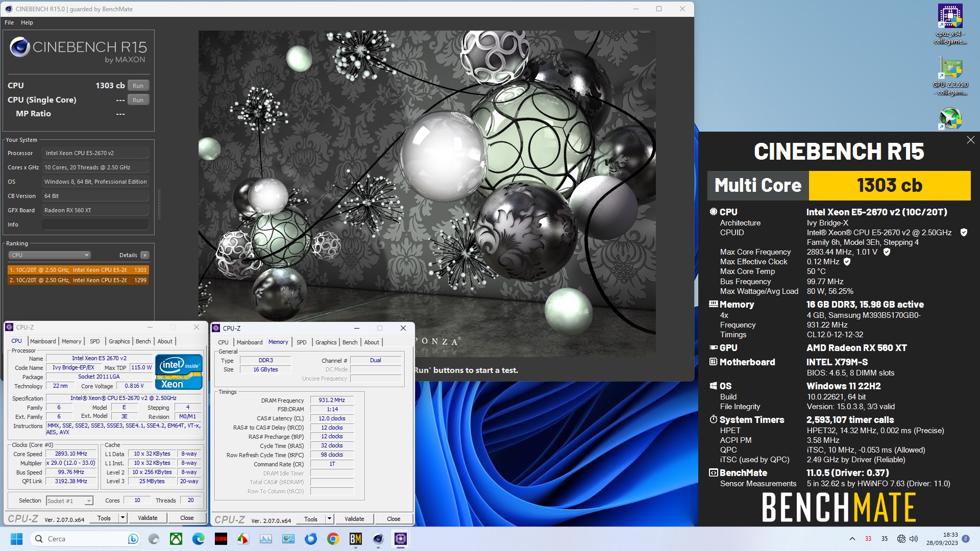Close the BenchMate result panel with the X
The width and height of the screenshot is (980, 551).
pos(970,140)
